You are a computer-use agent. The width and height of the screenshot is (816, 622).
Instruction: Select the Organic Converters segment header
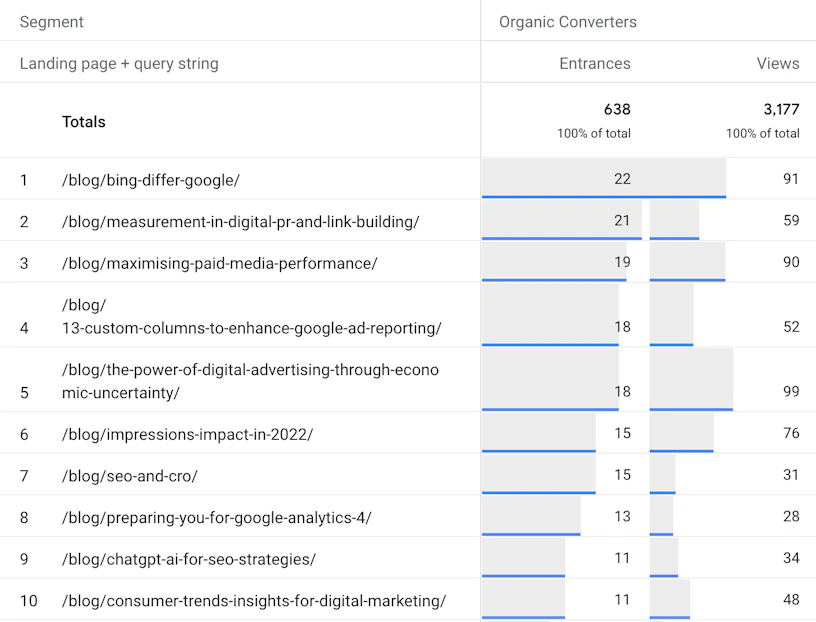(x=568, y=22)
